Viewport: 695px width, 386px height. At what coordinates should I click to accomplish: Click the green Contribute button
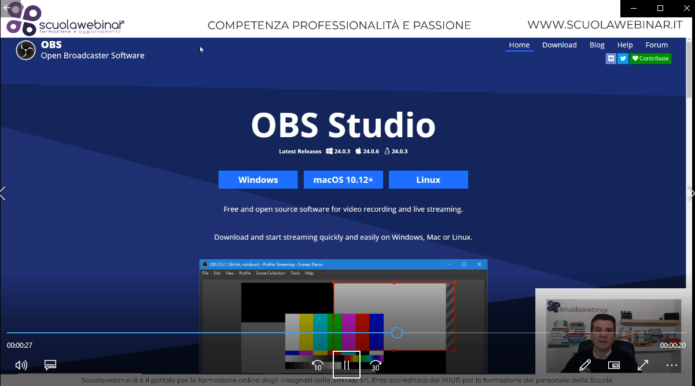click(651, 58)
